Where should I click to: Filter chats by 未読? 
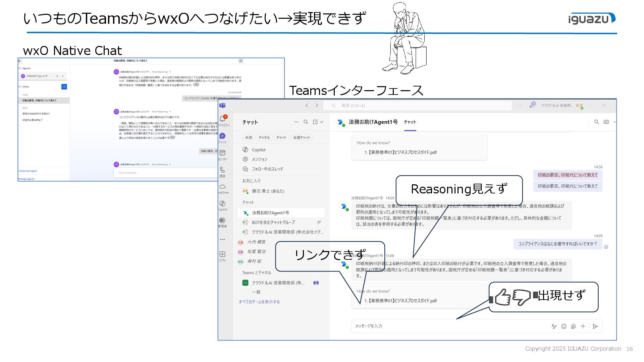click(x=249, y=137)
